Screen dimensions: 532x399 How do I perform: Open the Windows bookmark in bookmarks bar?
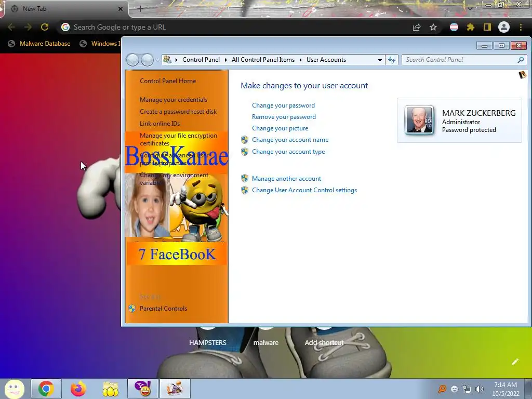pyautogui.click(x=100, y=44)
